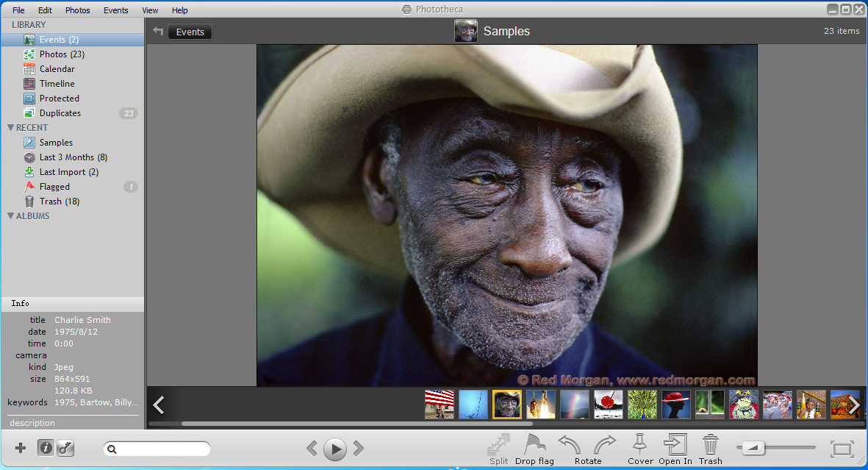Set photo as event Cover
The height and width of the screenshot is (470, 868).
(x=639, y=446)
